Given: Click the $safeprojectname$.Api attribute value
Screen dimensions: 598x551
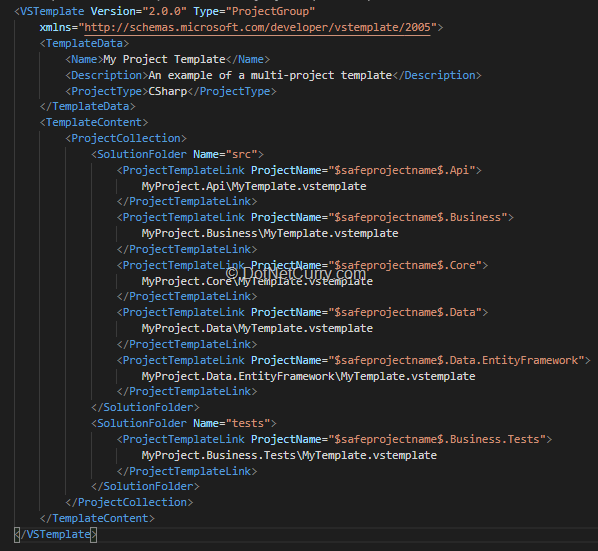Looking at the screenshot, I should (x=402, y=170).
